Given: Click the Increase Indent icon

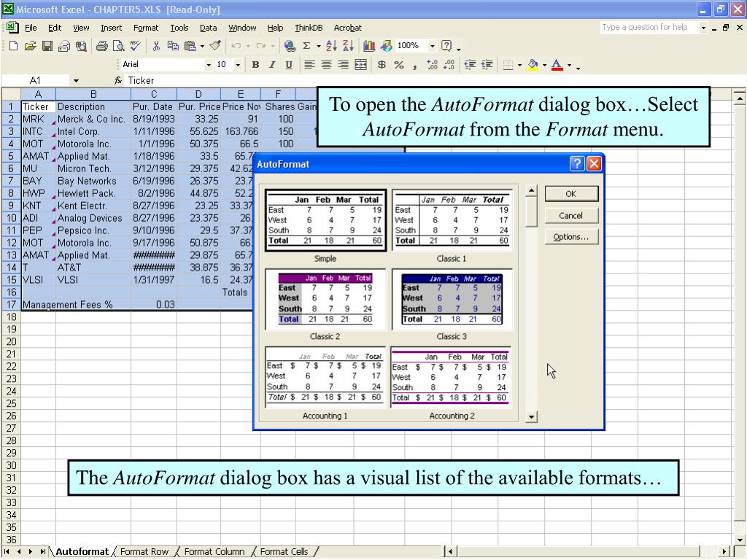Looking at the screenshot, I should tap(487, 65).
